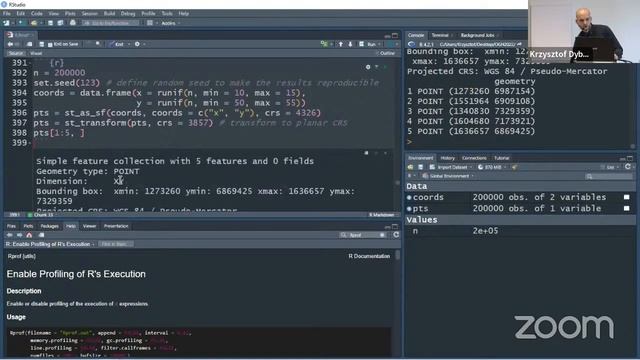Switch editor to Source mode
The height and width of the screenshot is (360, 640).
click(x=16, y=53)
